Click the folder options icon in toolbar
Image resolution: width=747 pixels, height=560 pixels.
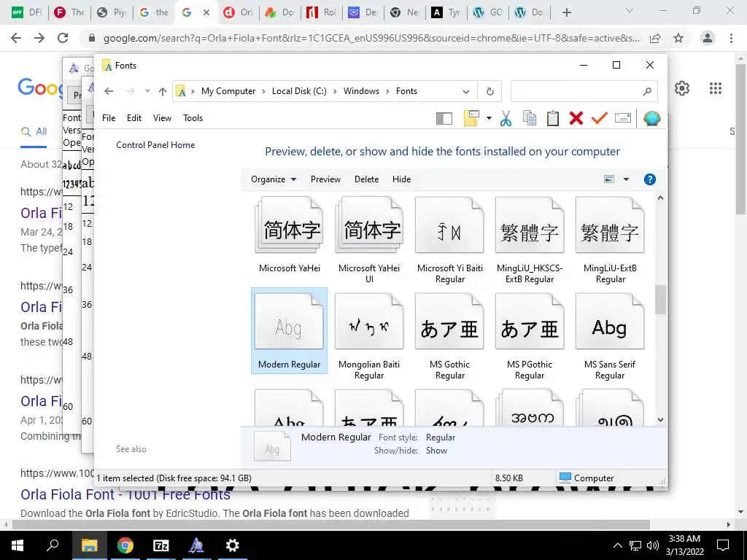[471, 118]
